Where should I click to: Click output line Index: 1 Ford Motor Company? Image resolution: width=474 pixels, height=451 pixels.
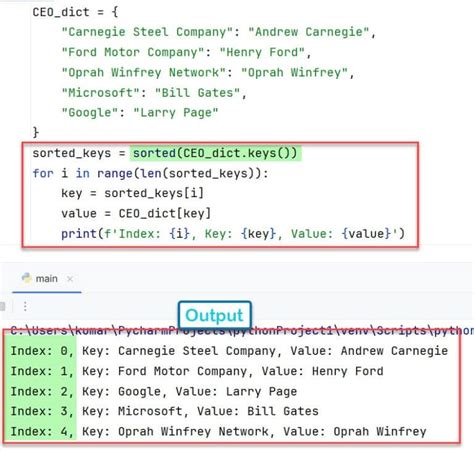(197, 371)
